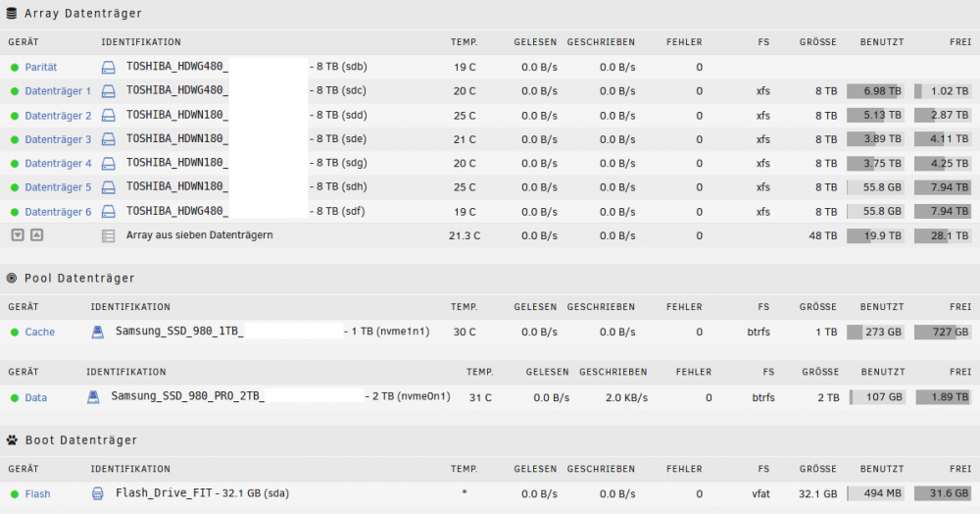Open the Datenträger 1 device link
980x514 pixels.
[58, 91]
